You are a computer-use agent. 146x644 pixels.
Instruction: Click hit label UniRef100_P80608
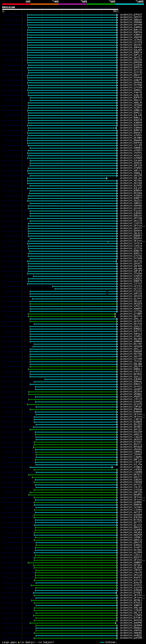131,77
